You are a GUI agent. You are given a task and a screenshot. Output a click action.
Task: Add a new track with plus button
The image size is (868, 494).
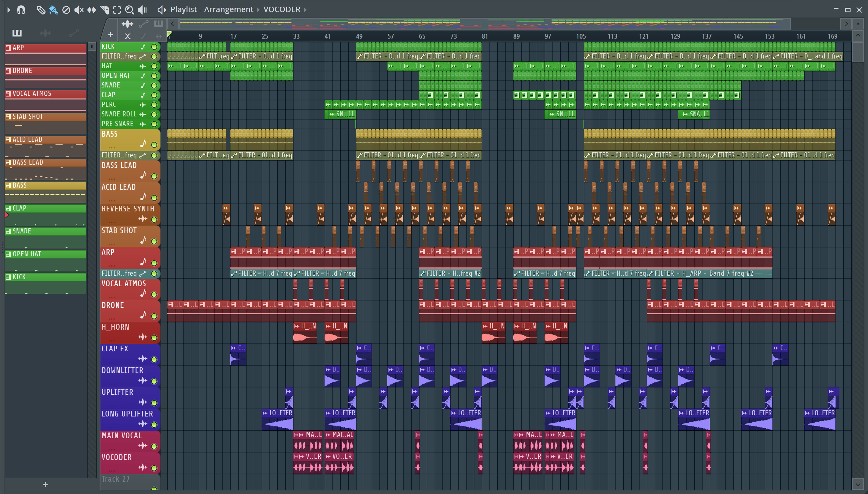point(110,35)
